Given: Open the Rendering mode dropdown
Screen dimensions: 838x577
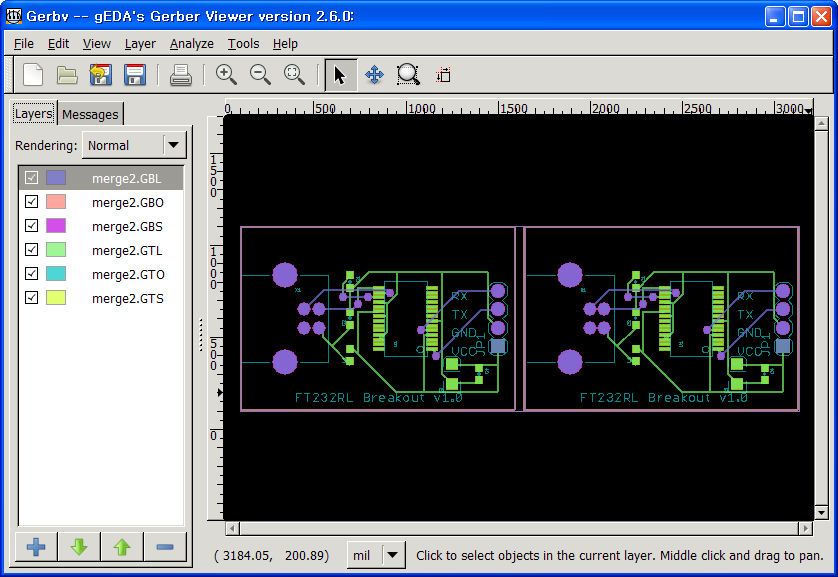Looking at the screenshot, I should click(x=134, y=145).
